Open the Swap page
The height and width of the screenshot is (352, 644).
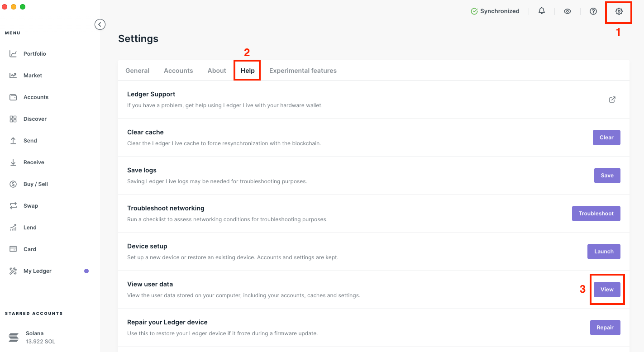point(30,206)
